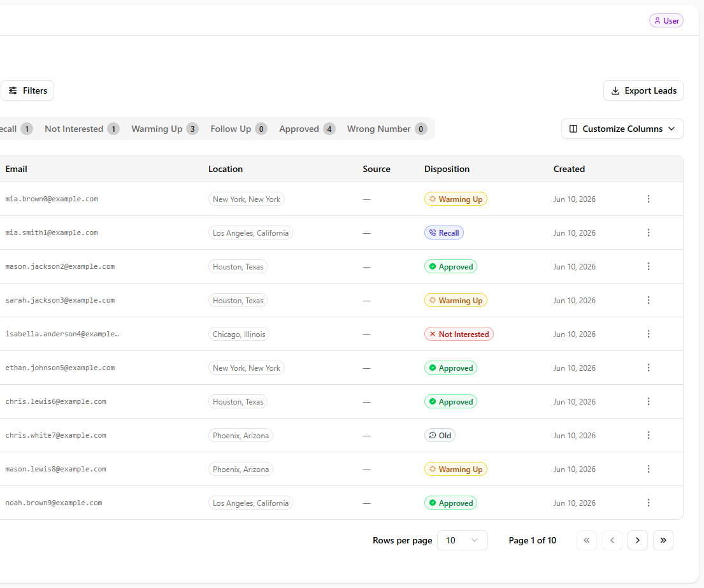Click Approved badge for mason.jackson2
The width and height of the screenshot is (704, 588).
[x=451, y=267]
